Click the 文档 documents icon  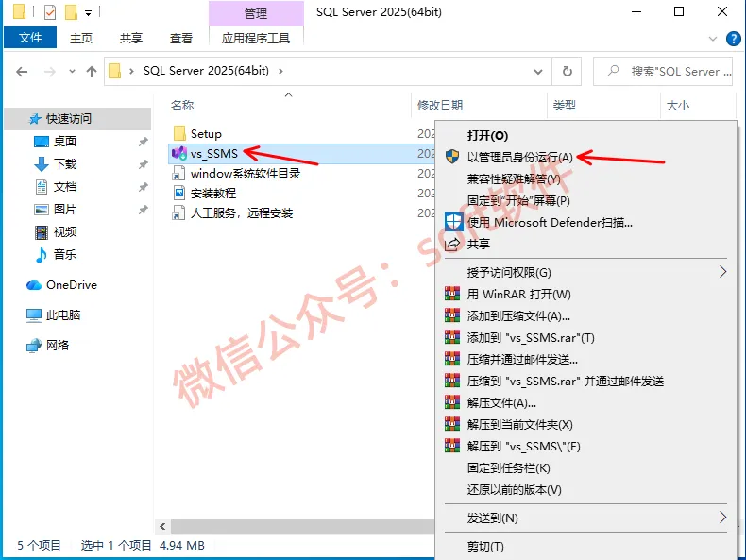point(42,186)
